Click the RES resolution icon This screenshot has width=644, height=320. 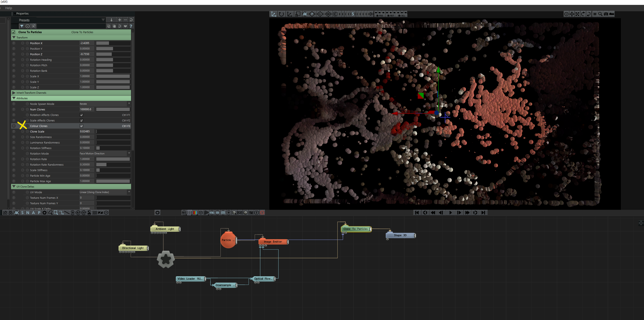coord(184,213)
